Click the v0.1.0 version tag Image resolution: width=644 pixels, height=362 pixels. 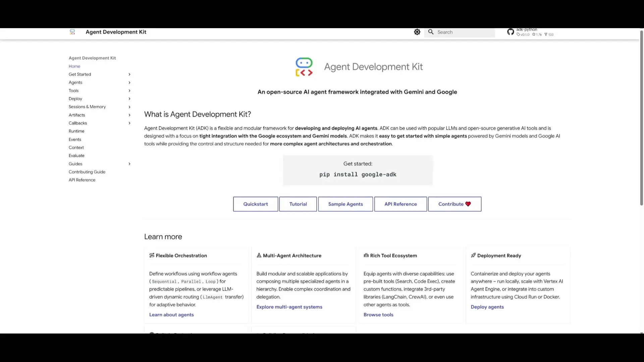coord(523,35)
